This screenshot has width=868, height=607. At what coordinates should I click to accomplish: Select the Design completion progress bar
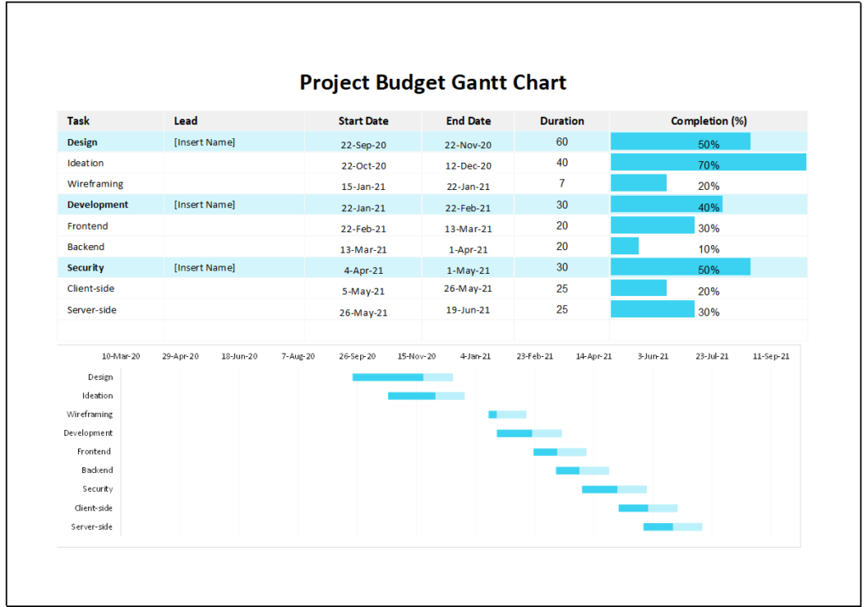pos(678,142)
